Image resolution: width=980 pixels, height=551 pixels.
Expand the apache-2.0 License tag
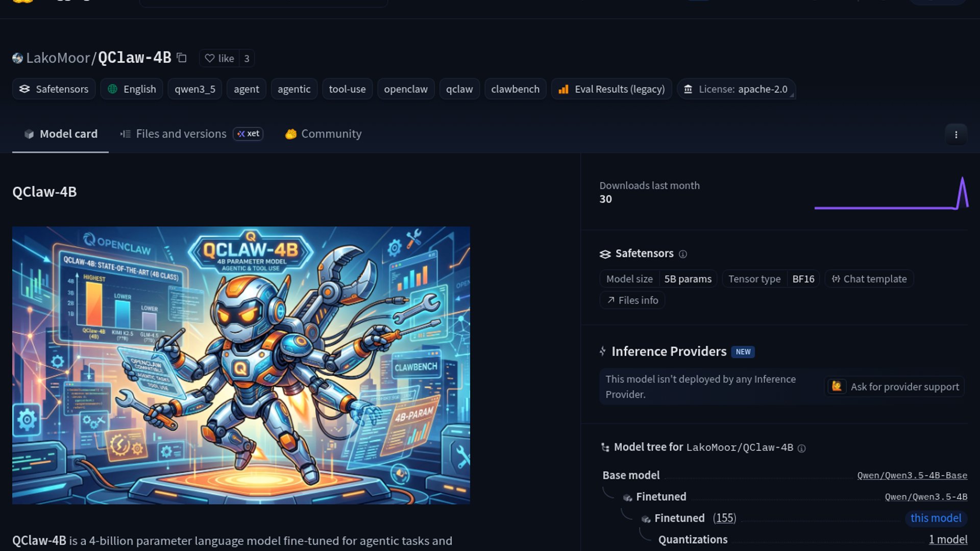[x=736, y=89]
